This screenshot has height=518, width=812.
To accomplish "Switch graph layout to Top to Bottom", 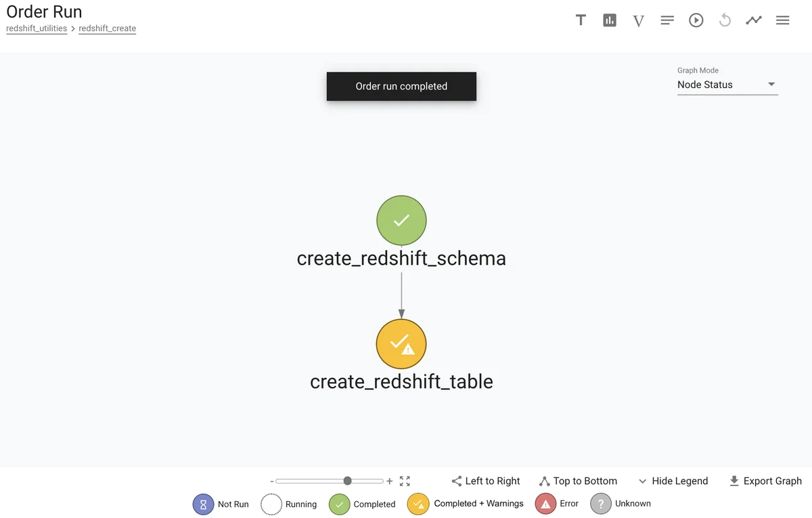I will [x=578, y=481].
